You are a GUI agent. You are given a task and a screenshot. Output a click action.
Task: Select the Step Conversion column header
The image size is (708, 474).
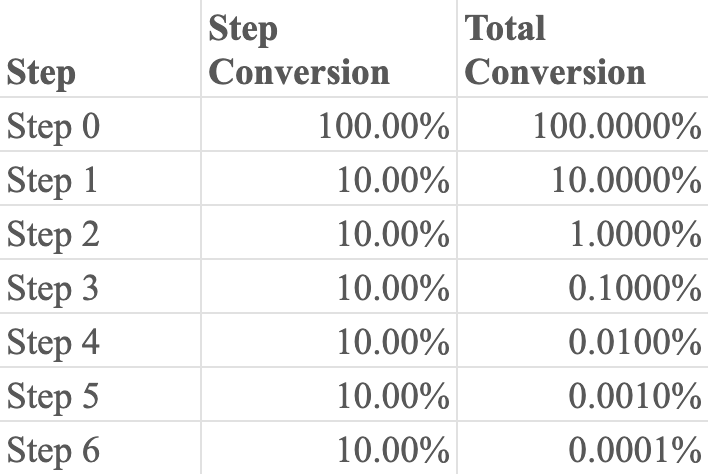(298, 50)
